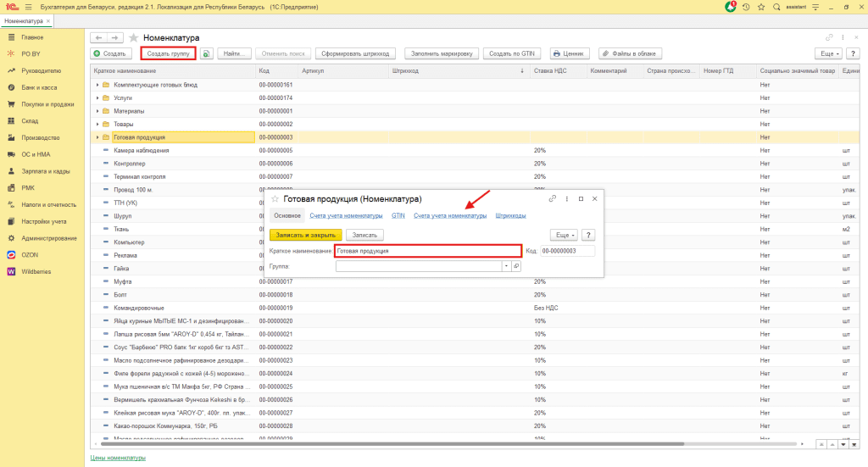The width and height of the screenshot is (868, 467).
Task: Expand the Материалы folder
Action: pos(97,111)
